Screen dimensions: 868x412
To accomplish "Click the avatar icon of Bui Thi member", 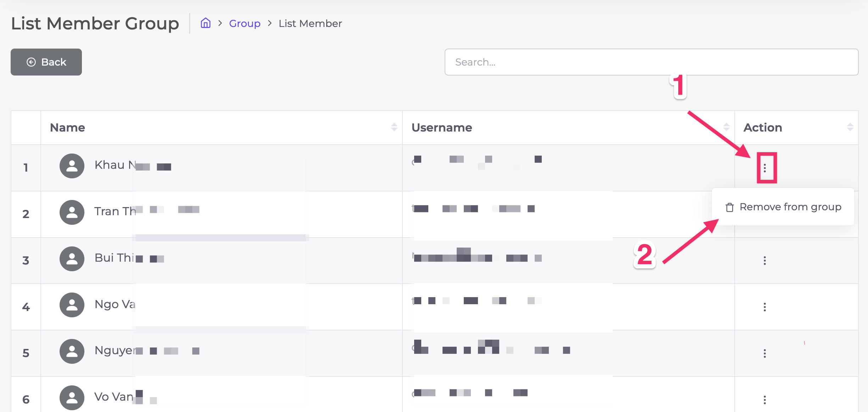I will [x=72, y=259].
